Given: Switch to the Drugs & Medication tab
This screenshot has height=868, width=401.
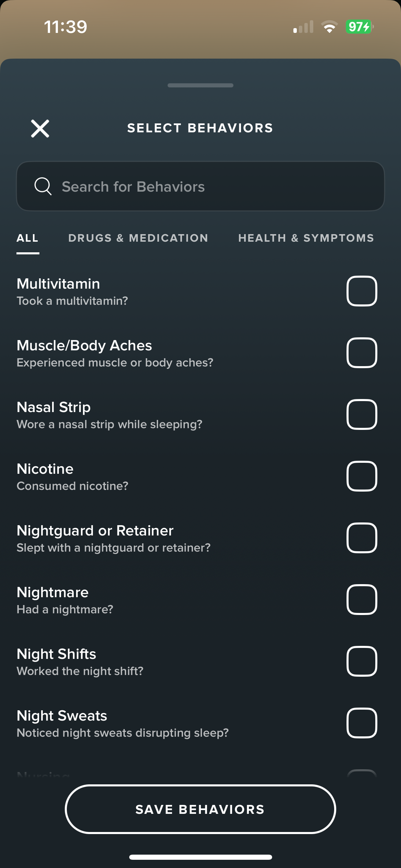Looking at the screenshot, I should click(138, 238).
